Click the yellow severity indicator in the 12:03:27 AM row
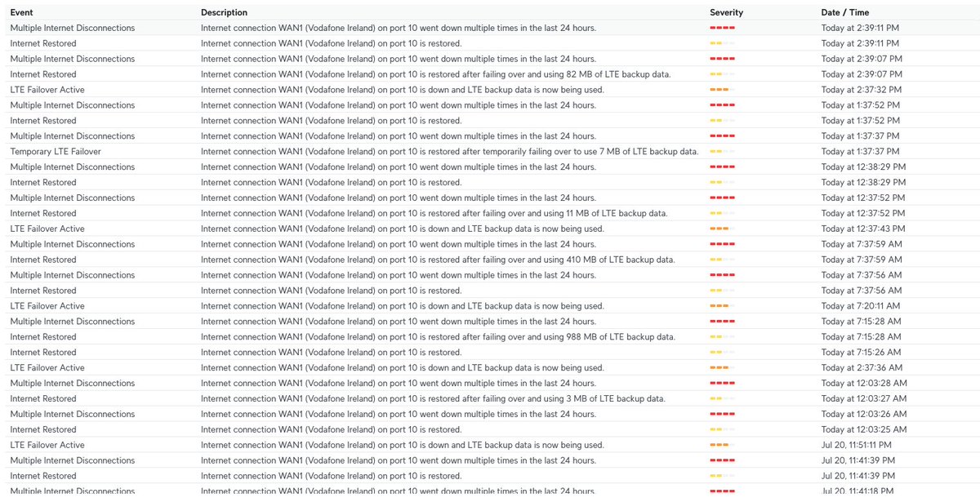 (x=722, y=399)
